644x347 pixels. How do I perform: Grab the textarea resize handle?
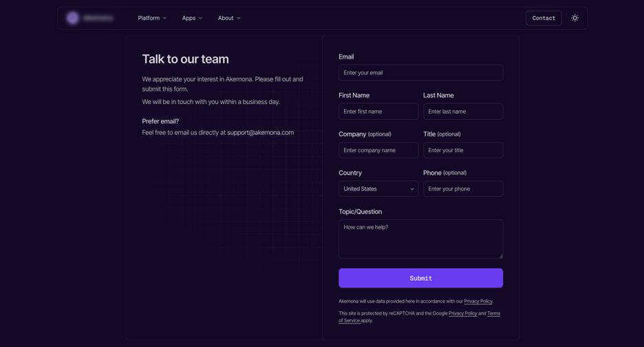point(500,256)
